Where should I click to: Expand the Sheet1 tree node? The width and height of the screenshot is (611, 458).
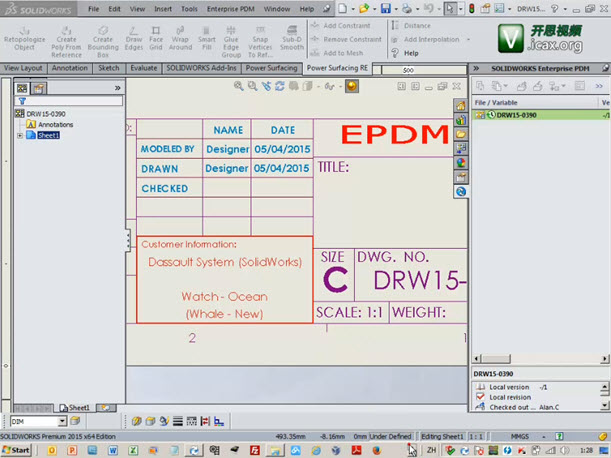pos(20,135)
